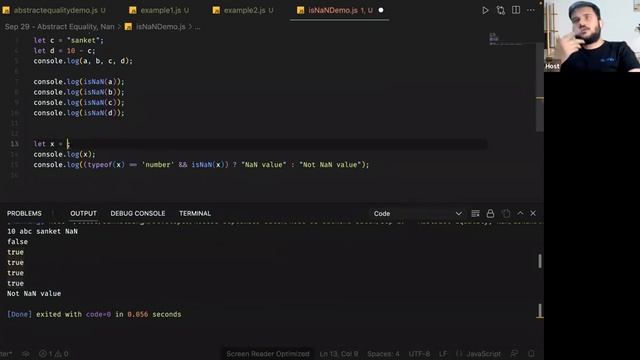Screen dimensions: 640x360
Task: Click the editor vertical scrollbar
Action: 540,86
